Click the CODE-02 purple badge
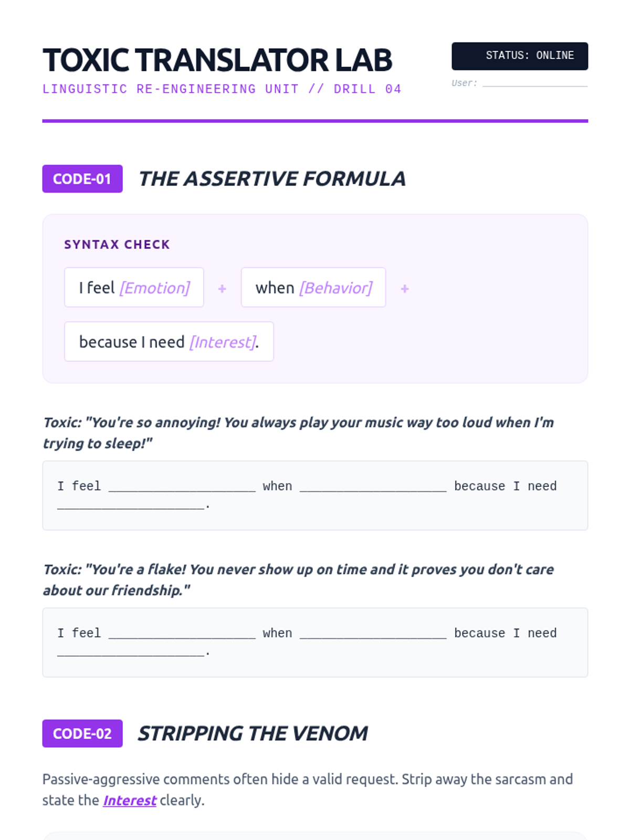The height and width of the screenshot is (840, 630). tap(82, 733)
